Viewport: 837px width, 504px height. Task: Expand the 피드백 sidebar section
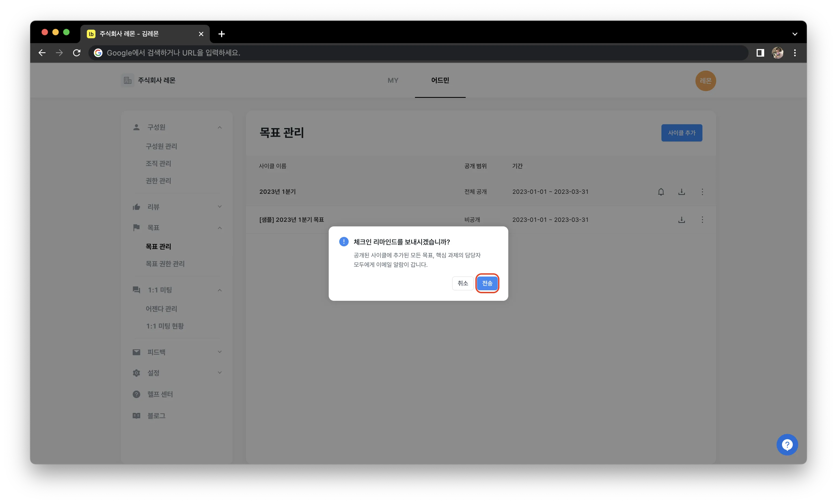(x=219, y=352)
